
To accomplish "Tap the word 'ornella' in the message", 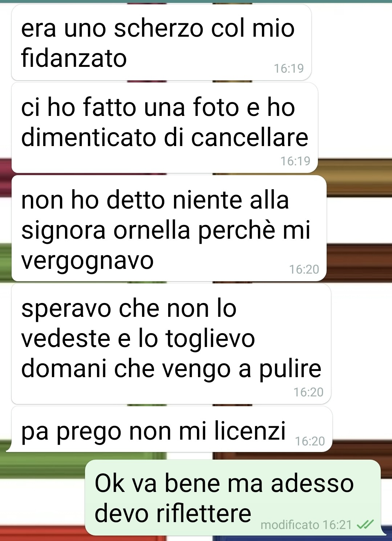I will 152,230.
